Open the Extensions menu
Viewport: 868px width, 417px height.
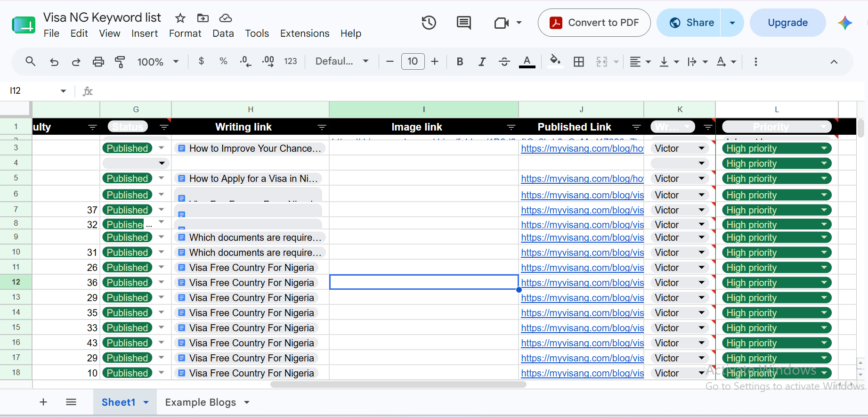(305, 33)
